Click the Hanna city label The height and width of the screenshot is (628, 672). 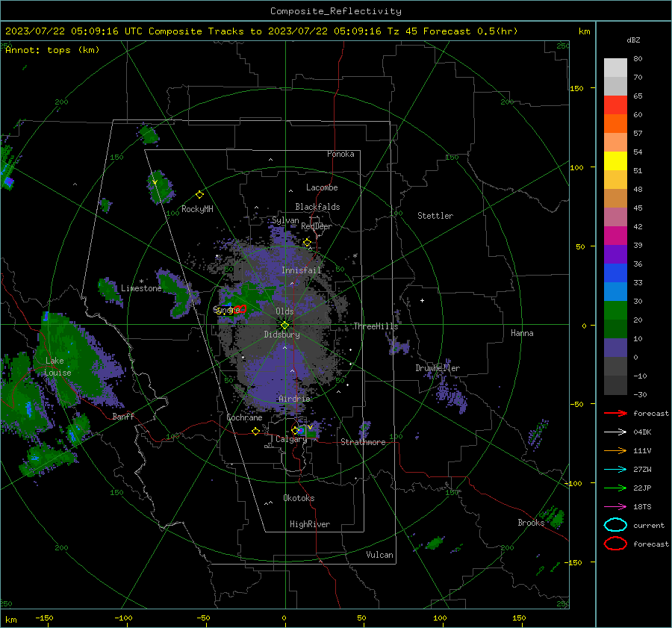522,333
